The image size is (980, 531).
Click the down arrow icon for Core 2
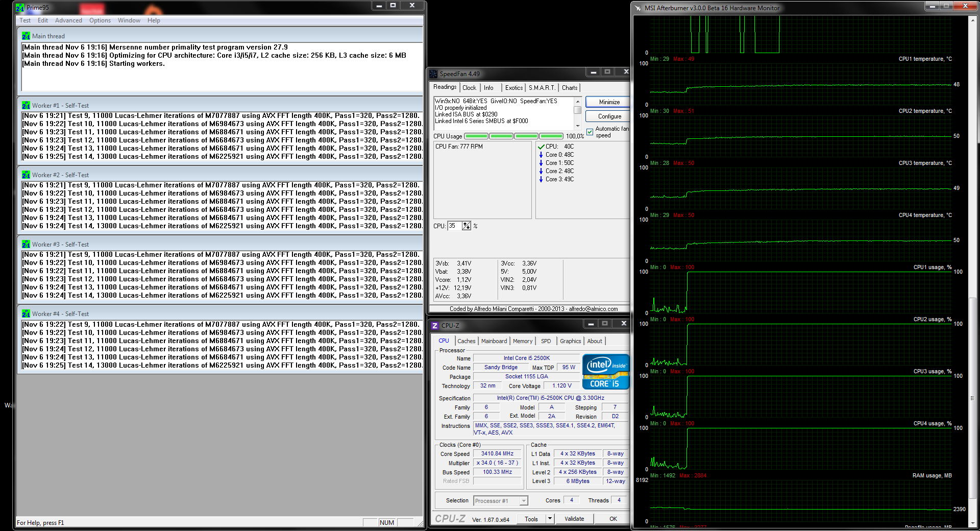pos(541,171)
